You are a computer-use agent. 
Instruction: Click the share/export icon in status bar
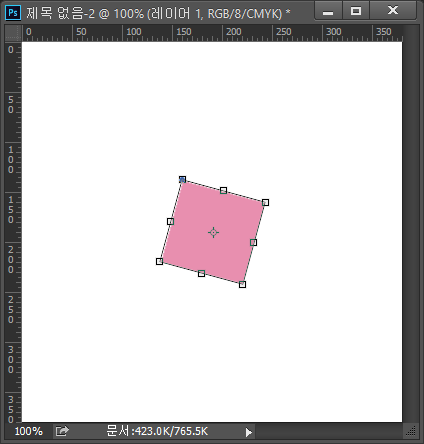click(62, 431)
